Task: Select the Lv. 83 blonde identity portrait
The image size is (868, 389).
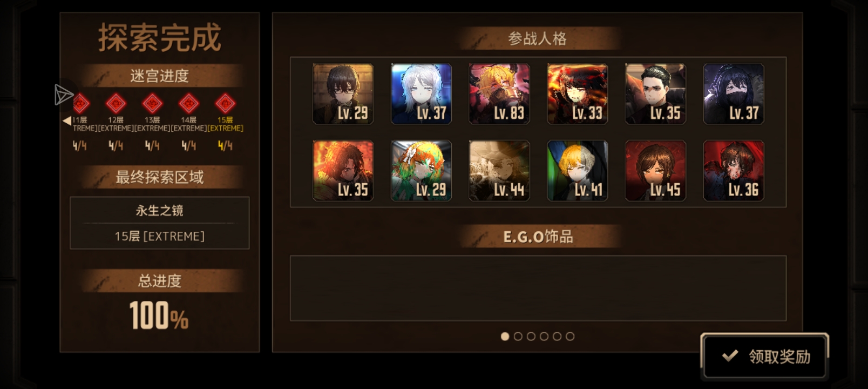Action: point(499,94)
